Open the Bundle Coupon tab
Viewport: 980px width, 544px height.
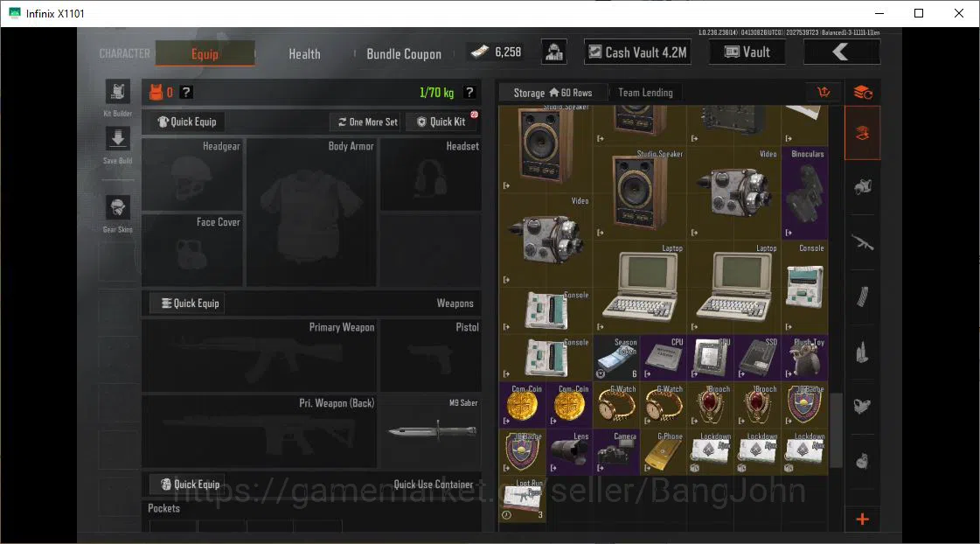404,53
